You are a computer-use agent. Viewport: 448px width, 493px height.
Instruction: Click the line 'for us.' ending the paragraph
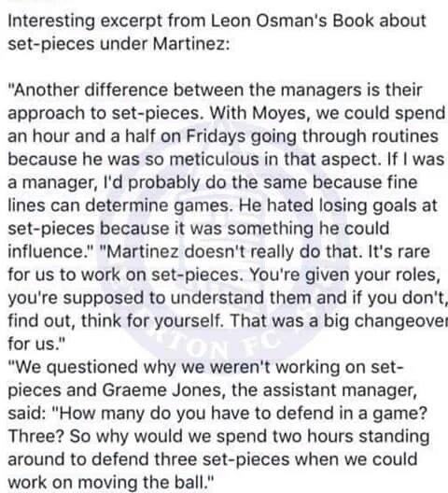pyautogui.click(x=35, y=344)
